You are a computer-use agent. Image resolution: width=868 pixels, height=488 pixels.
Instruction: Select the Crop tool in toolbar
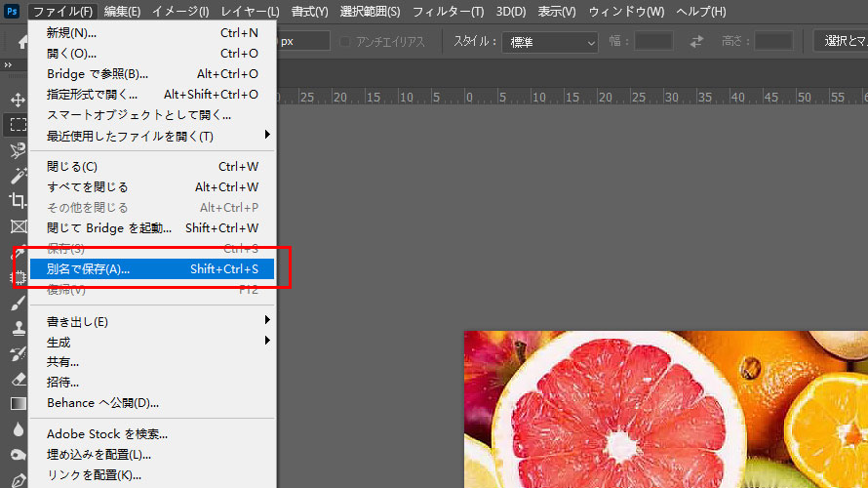coord(18,200)
